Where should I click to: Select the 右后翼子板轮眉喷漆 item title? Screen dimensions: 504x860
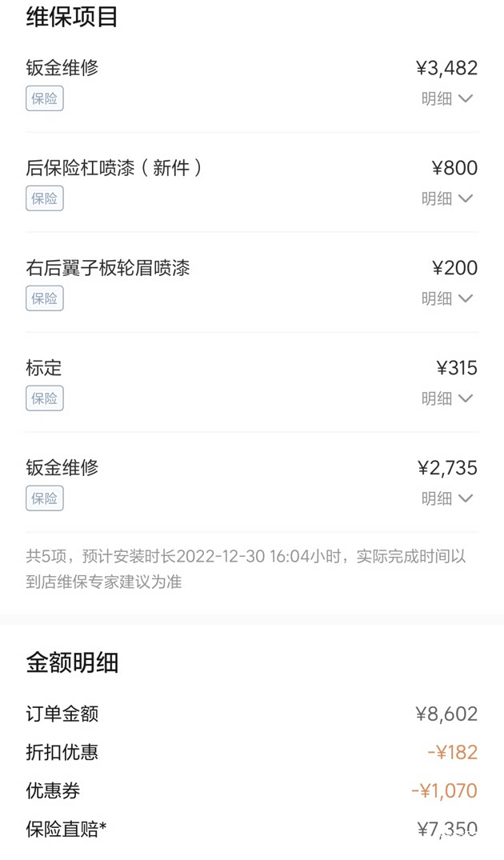(108, 268)
